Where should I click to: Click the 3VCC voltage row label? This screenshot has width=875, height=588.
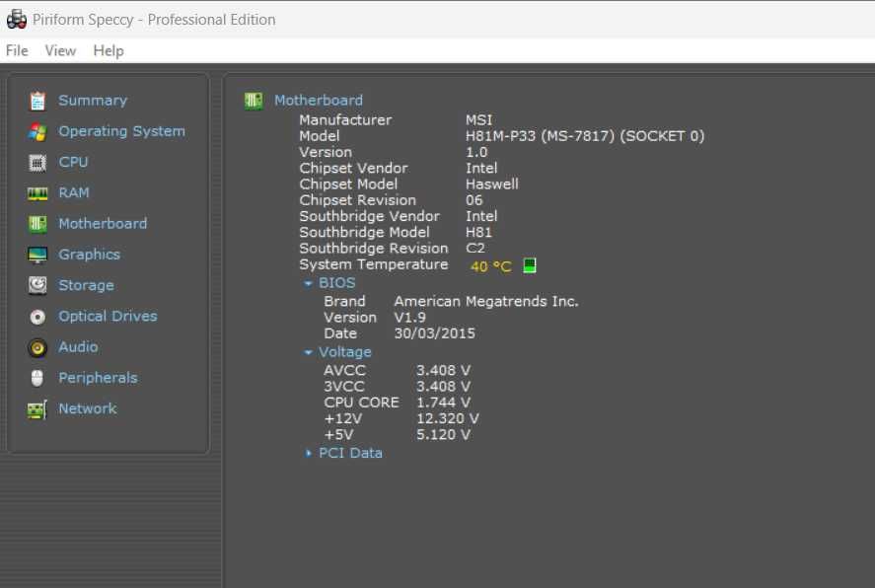click(x=343, y=387)
